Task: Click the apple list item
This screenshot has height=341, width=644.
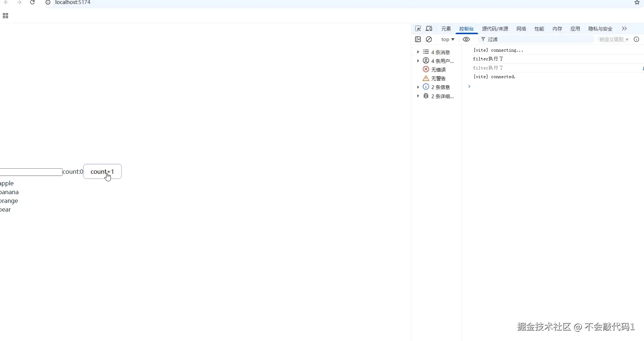Action: [7, 183]
